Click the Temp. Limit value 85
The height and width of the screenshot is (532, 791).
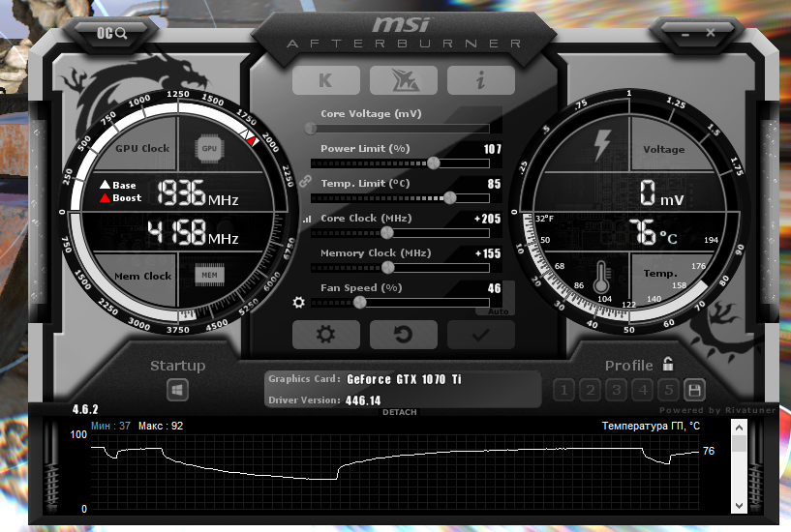pyautogui.click(x=495, y=184)
